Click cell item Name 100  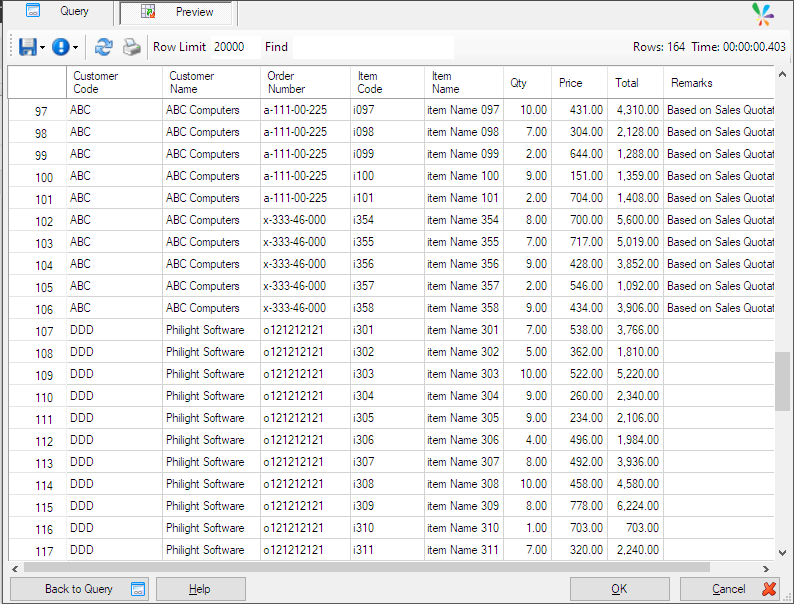coord(464,176)
